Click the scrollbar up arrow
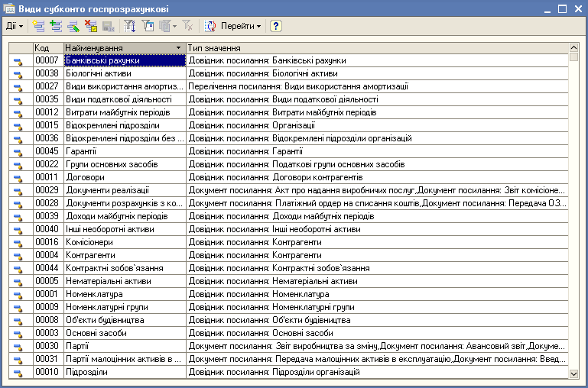 [x=573, y=47]
